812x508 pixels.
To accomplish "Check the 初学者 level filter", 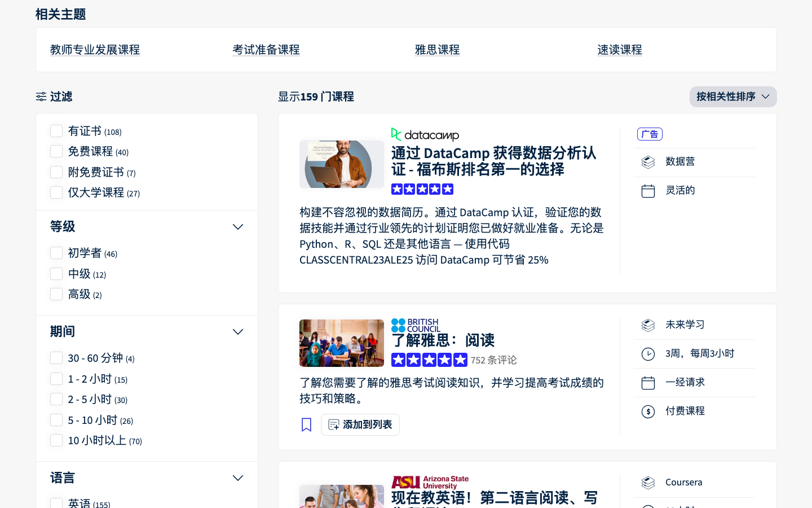I will (x=56, y=253).
